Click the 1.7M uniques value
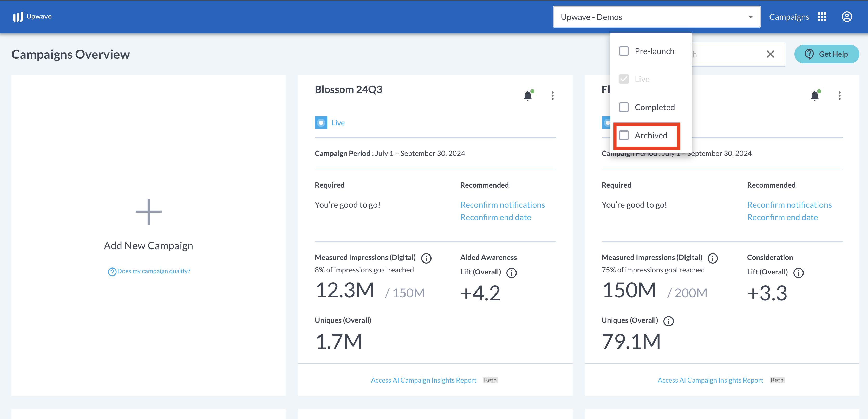This screenshot has width=868, height=419. (339, 342)
